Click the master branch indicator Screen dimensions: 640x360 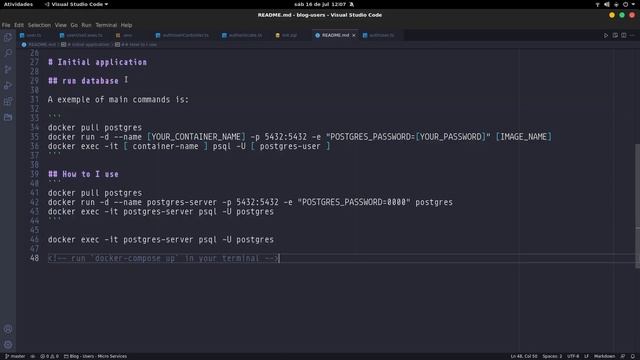tap(15, 356)
